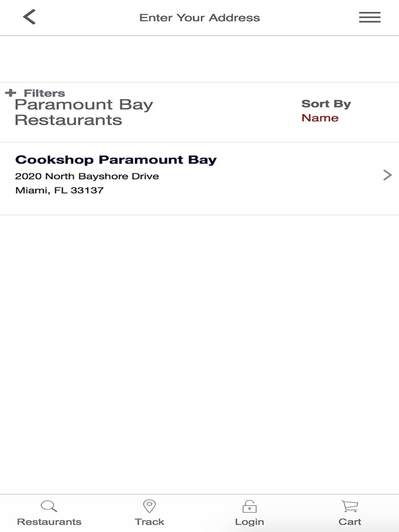The image size is (399, 532).
Task: Select the 2020 North Bayshore Drive address
Action: click(87, 176)
